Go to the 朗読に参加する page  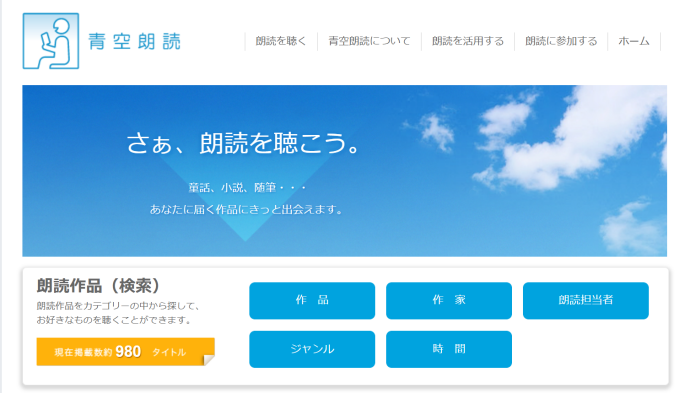[x=561, y=41]
